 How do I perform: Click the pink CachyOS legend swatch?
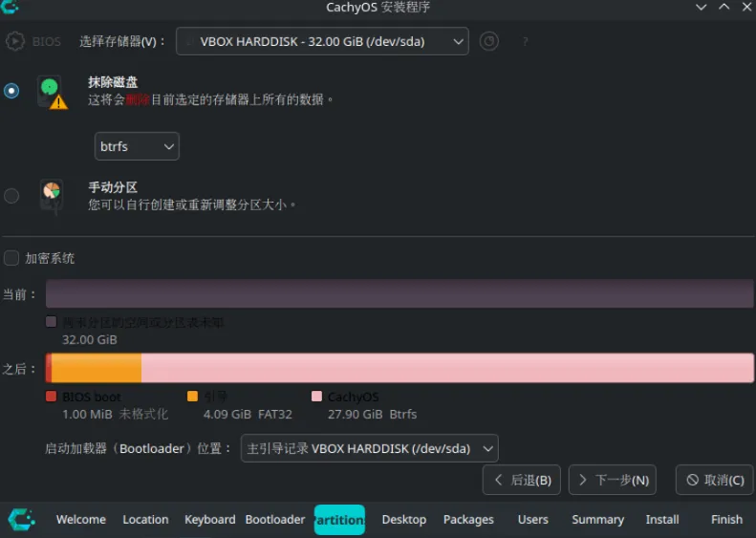[316, 397]
